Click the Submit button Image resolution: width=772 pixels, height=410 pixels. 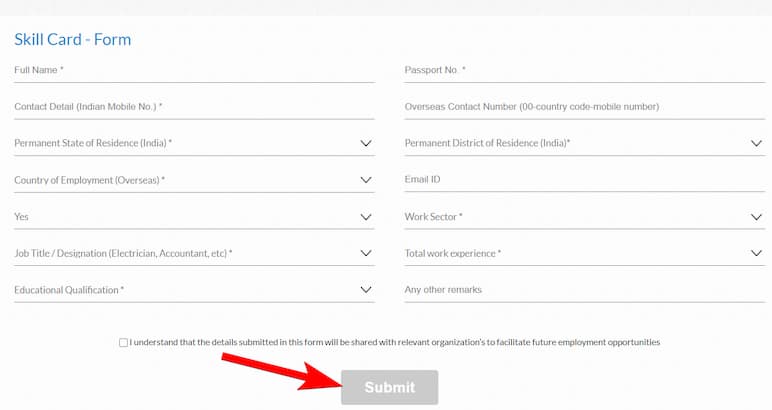(389, 387)
